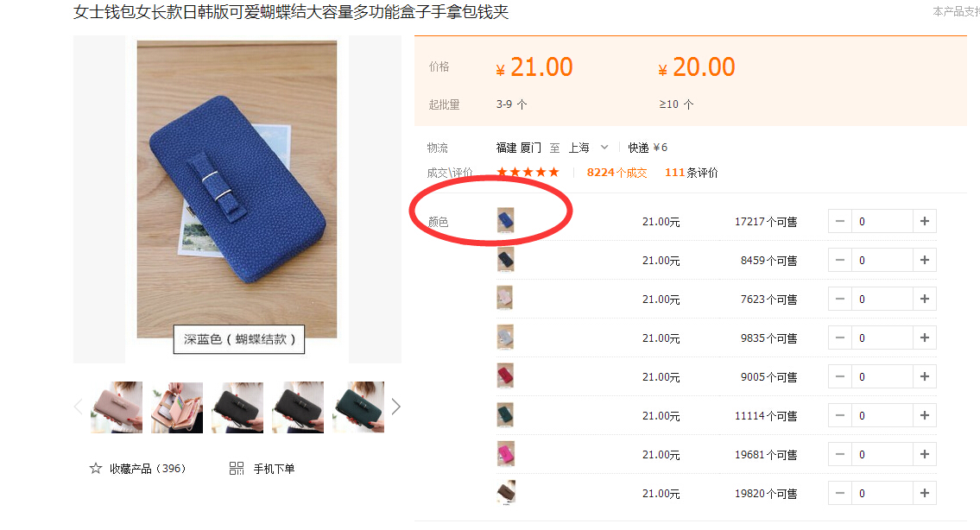The height and width of the screenshot is (530, 980).
Task: Open the 111条评价 reviews link
Action: 692,173
